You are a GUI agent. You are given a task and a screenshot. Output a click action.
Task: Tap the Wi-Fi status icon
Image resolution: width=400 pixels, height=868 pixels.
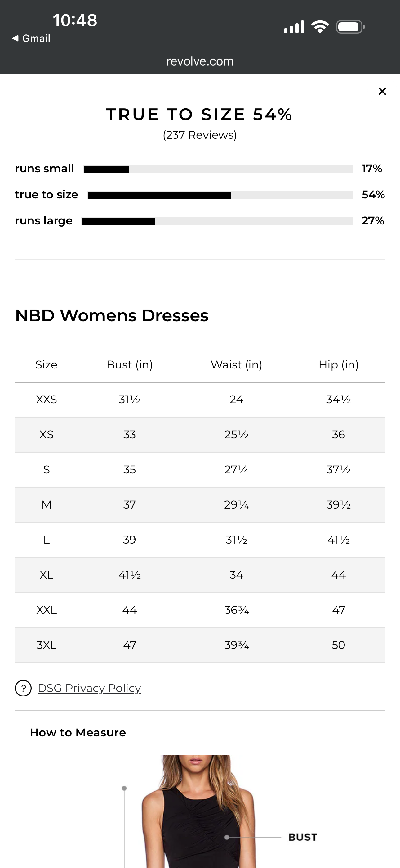[320, 27]
